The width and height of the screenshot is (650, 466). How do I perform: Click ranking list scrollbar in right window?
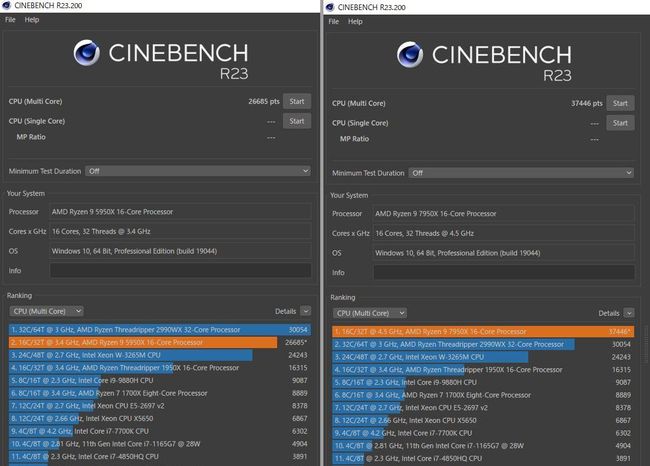(x=645, y=344)
